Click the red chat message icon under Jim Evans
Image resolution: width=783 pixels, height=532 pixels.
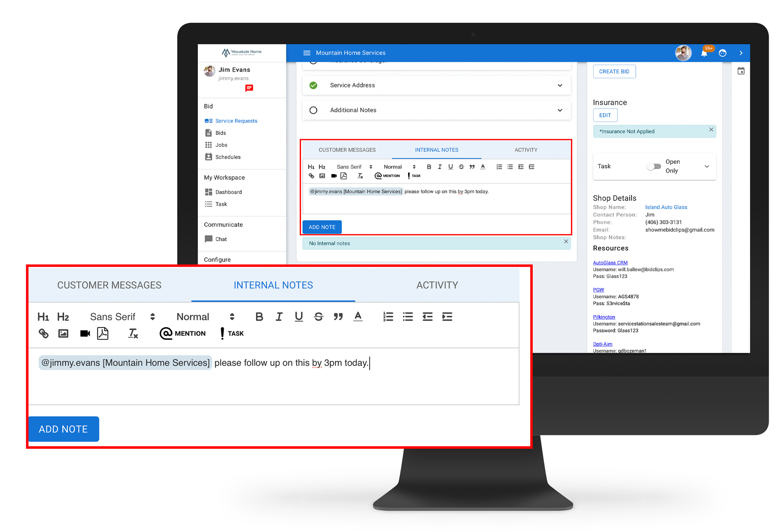[x=249, y=88]
